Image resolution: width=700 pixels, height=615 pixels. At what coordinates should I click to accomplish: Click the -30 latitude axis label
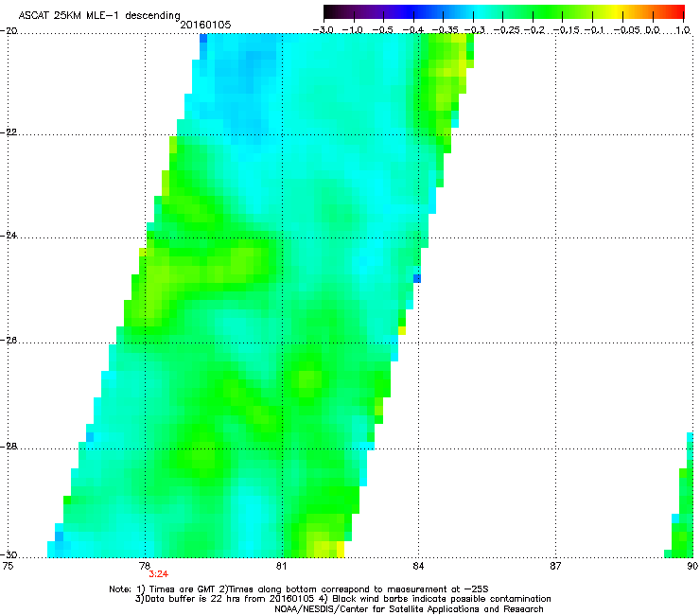click(x=9, y=554)
